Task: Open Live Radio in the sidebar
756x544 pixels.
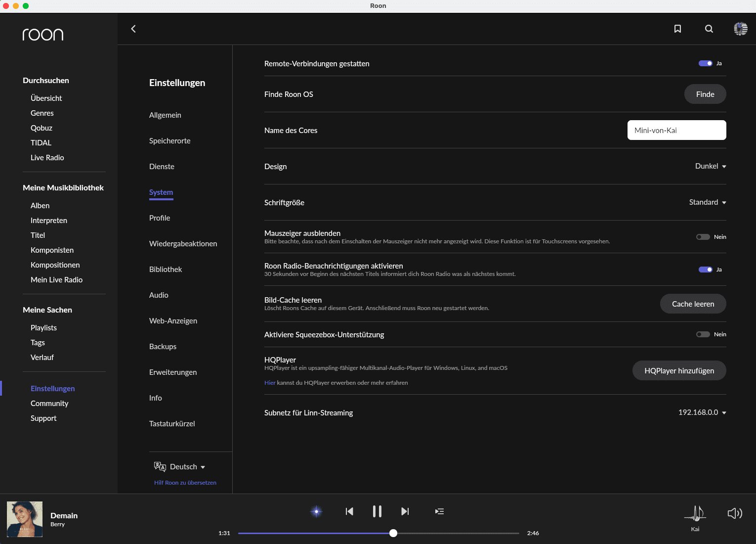Action: point(47,158)
